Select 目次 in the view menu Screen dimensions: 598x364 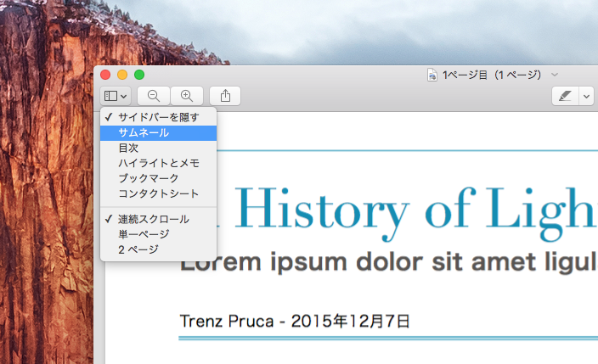(158, 148)
